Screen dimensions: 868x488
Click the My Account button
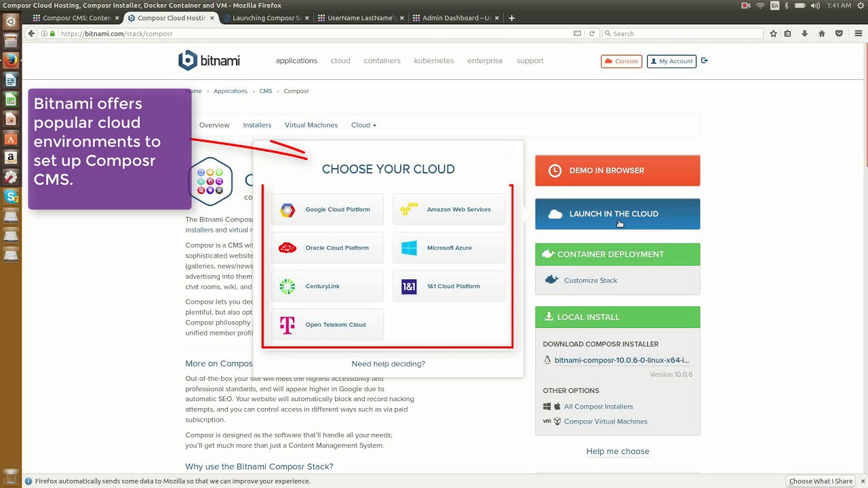671,61
